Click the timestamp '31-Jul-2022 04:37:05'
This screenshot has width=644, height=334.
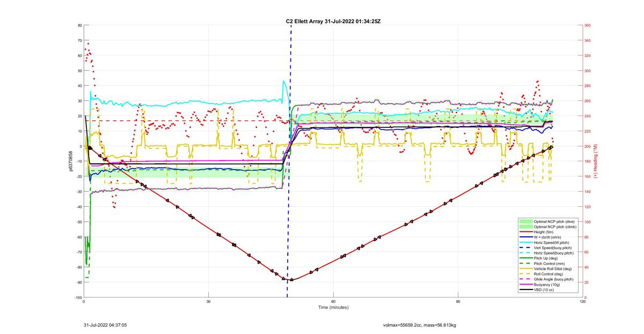[105, 325]
